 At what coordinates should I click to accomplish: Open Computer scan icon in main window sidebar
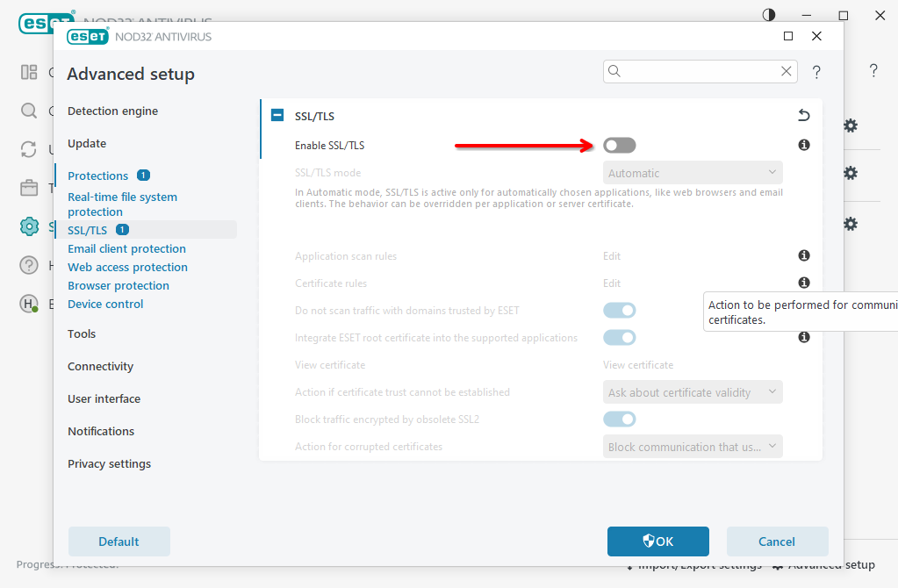pos(29,111)
